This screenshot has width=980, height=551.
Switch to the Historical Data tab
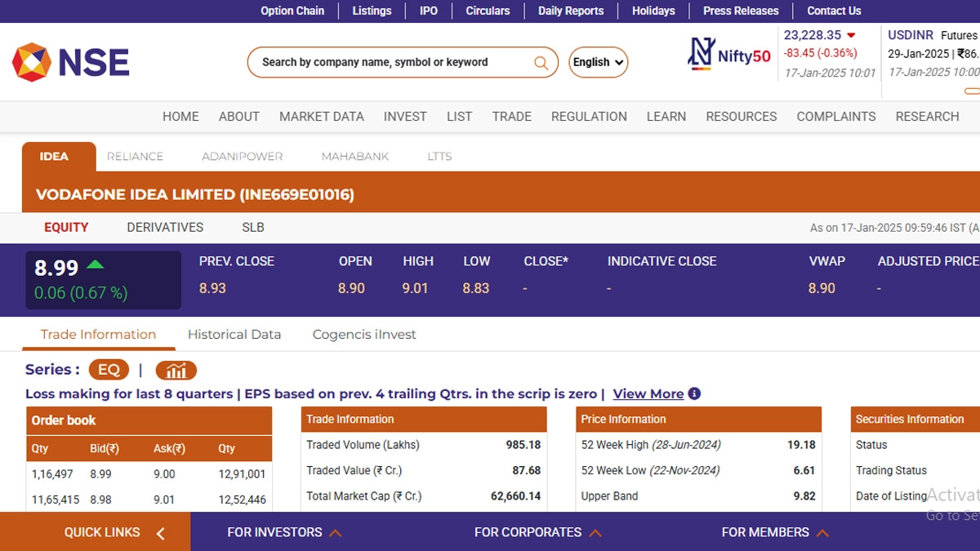pos(234,335)
